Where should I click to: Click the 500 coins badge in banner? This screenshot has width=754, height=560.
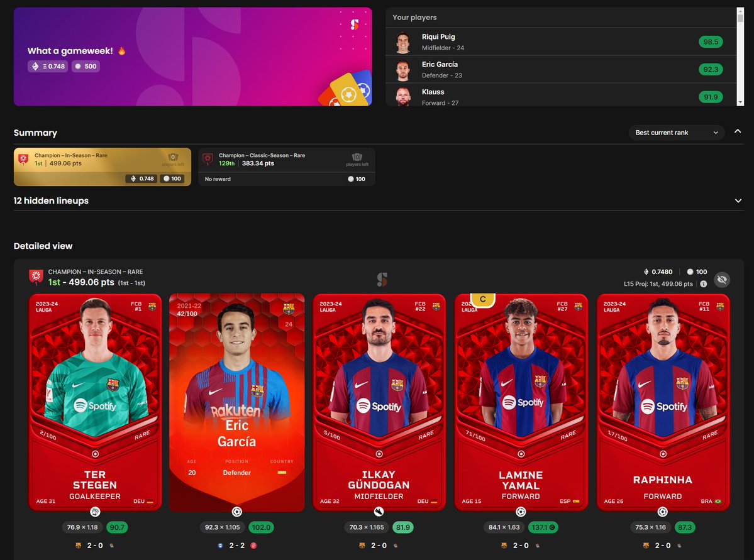point(86,67)
